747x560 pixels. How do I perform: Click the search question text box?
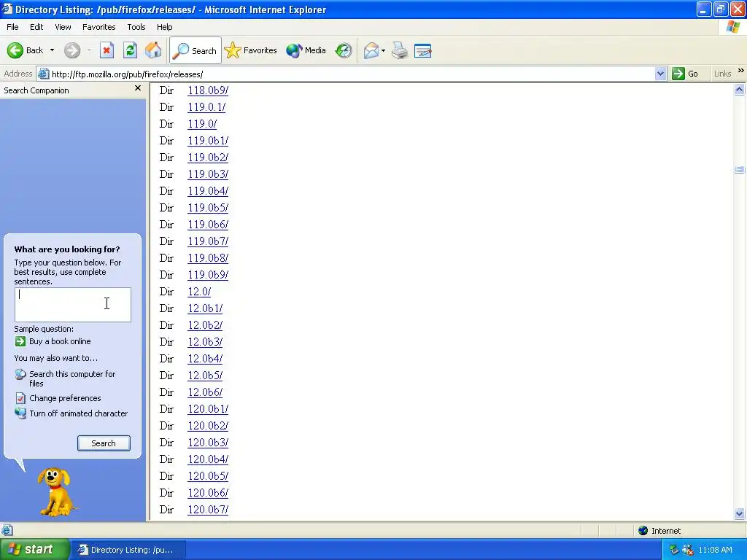pos(73,305)
